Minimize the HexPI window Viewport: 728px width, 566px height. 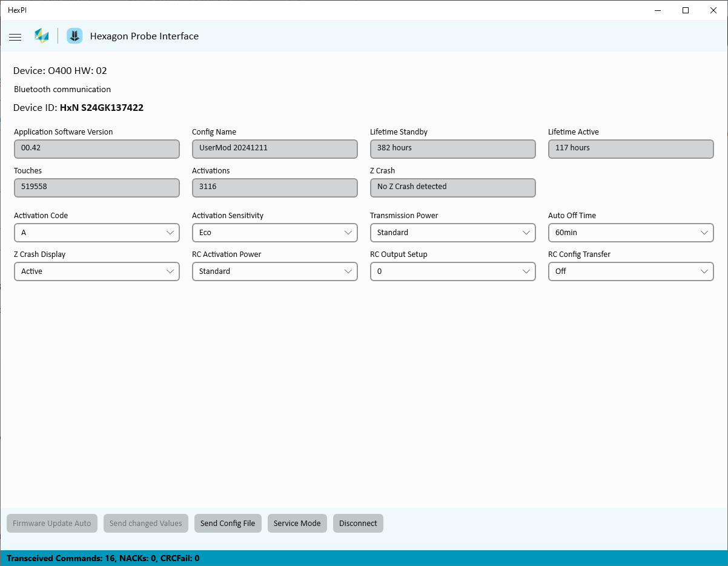click(658, 10)
